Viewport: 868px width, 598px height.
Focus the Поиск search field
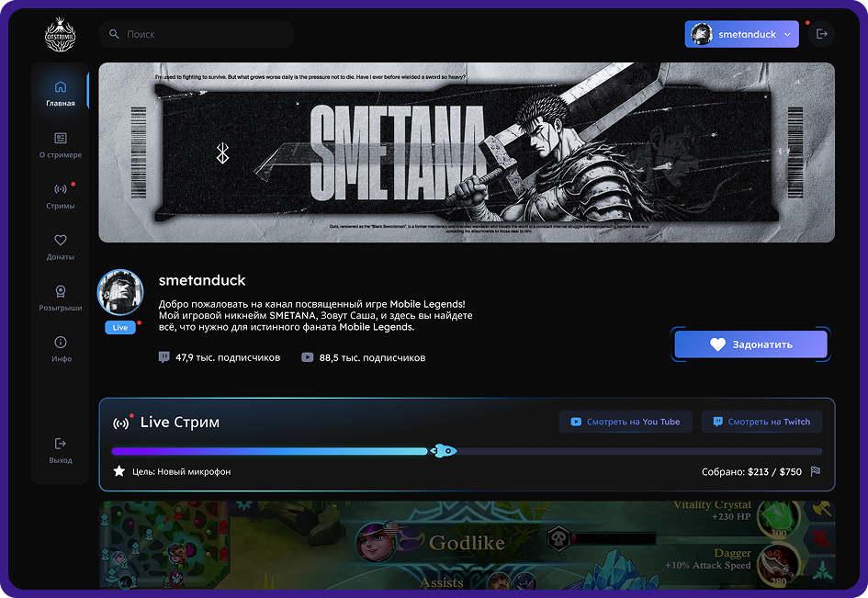[197, 34]
